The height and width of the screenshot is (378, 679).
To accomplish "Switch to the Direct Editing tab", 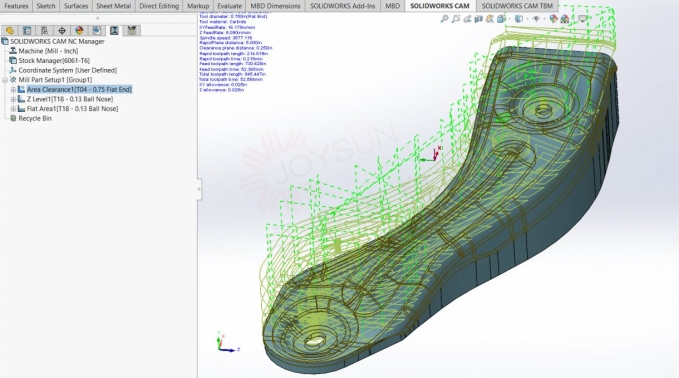I will point(159,6).
